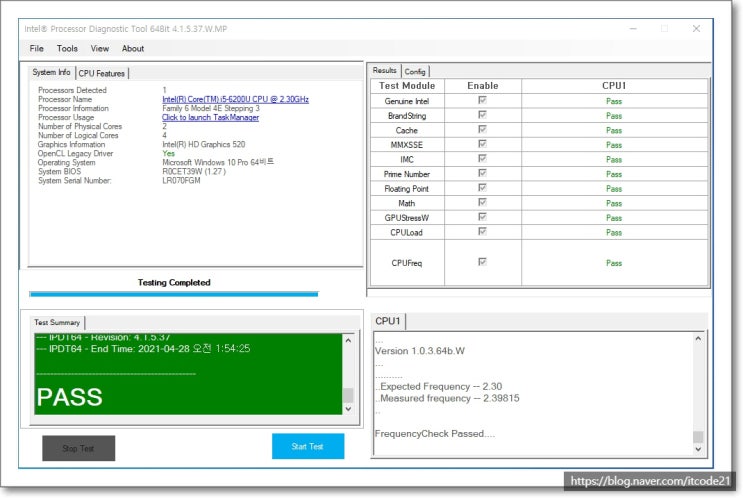Click the Prime Number module name
Image resolution: width=743 pixels, height=498 pixels.
[407, 174]
